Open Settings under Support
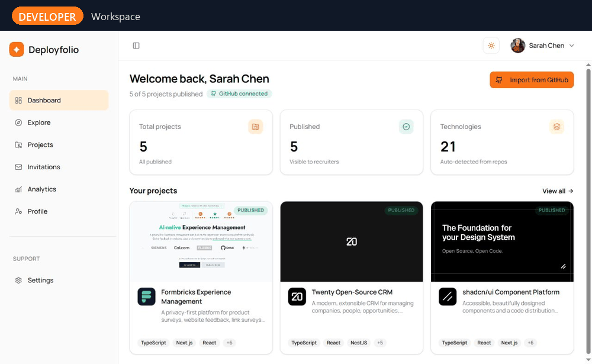The width and height of the screenshot is (592, 364). click(59, 280)
